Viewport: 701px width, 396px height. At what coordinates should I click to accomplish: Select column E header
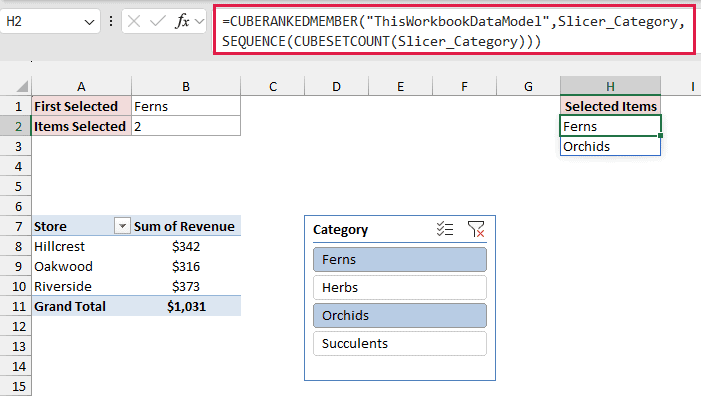(401, 86)
